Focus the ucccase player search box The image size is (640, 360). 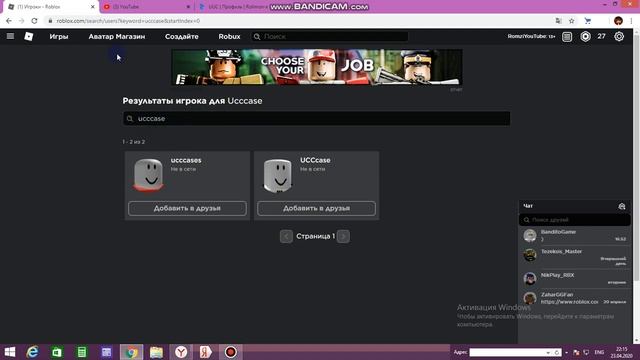(316, 118)
